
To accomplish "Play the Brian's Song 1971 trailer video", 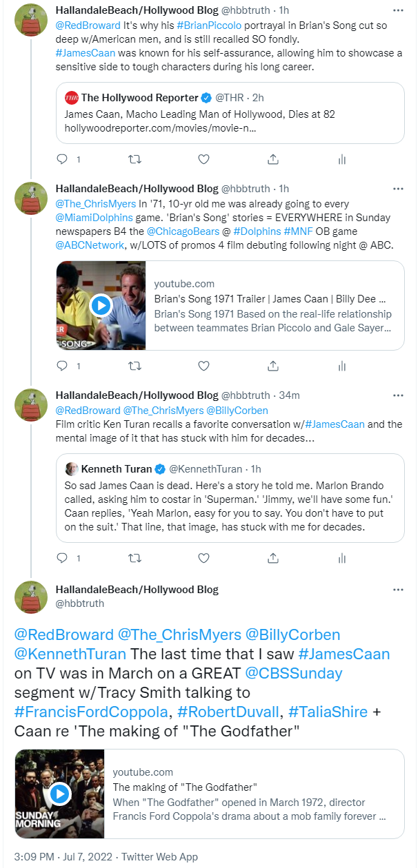I will point(101,305).
